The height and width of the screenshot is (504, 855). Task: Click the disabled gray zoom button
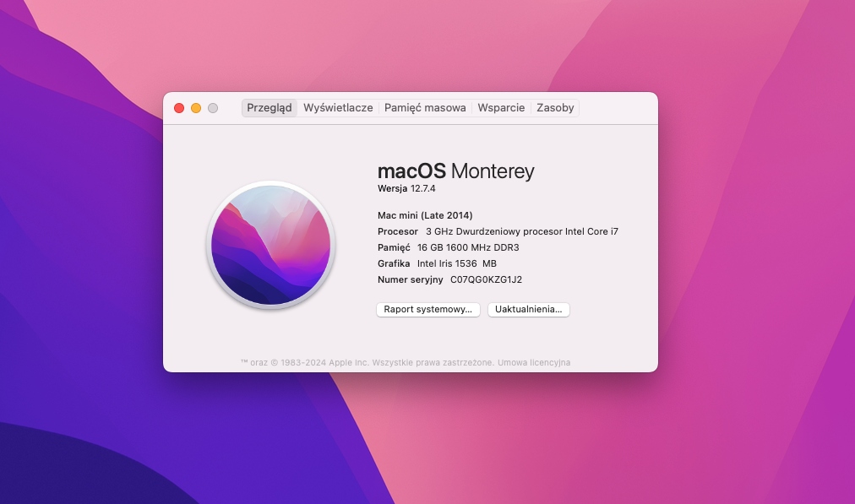coord(213,108)
